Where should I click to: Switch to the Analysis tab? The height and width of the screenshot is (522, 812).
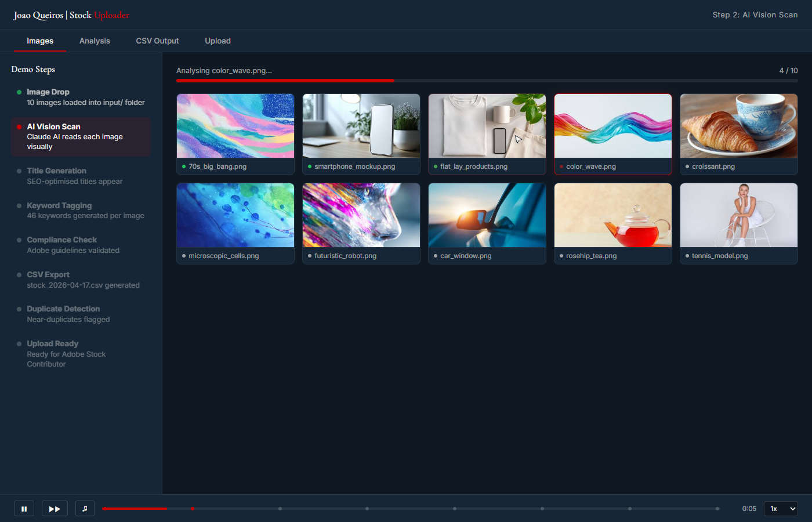point(95,41)
